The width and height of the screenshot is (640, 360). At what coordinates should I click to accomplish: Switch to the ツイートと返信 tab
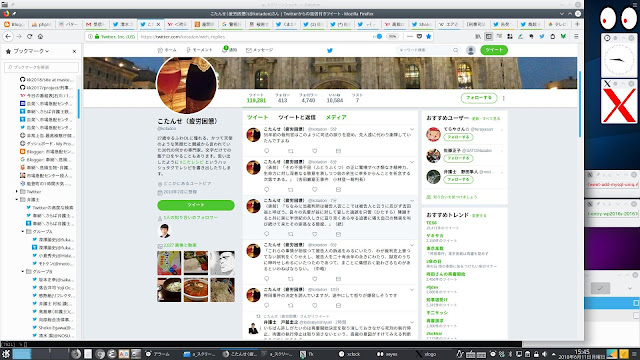coord(297,118)
